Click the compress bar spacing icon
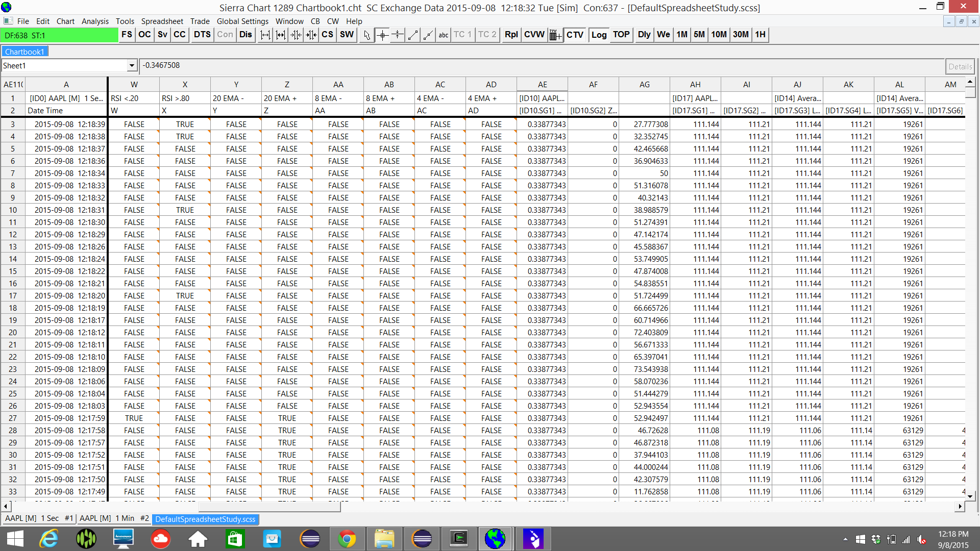 coord(296,35)
